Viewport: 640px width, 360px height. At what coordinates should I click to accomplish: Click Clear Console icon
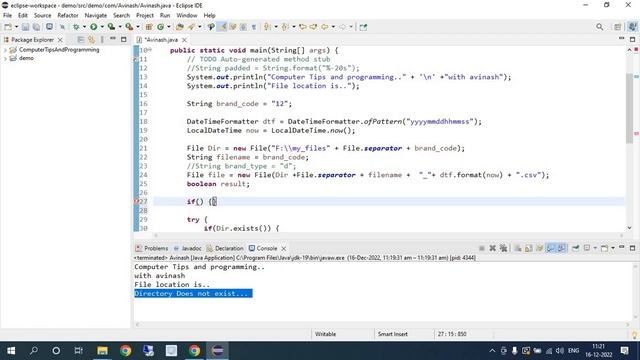point(518,248)
